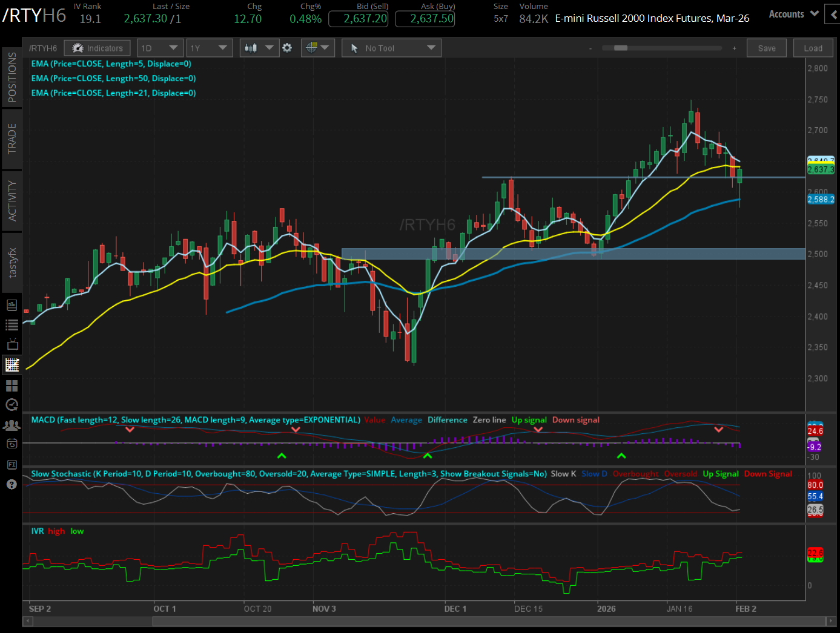The image size is (840, 633).
Task: Click the news icon in left sidebar
Action: point(12,304)
